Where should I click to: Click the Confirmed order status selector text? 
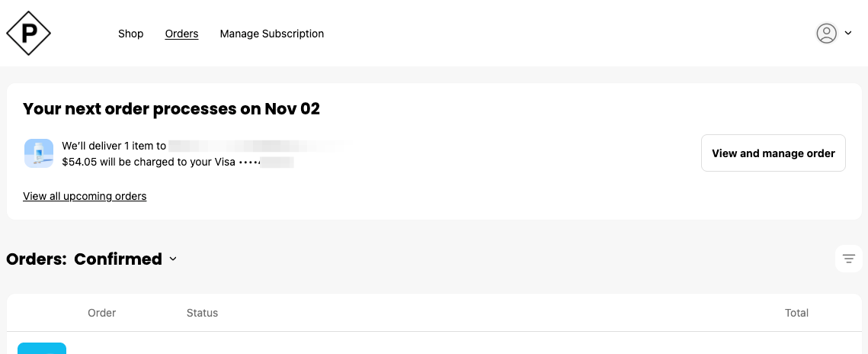(x=118, y=259)
